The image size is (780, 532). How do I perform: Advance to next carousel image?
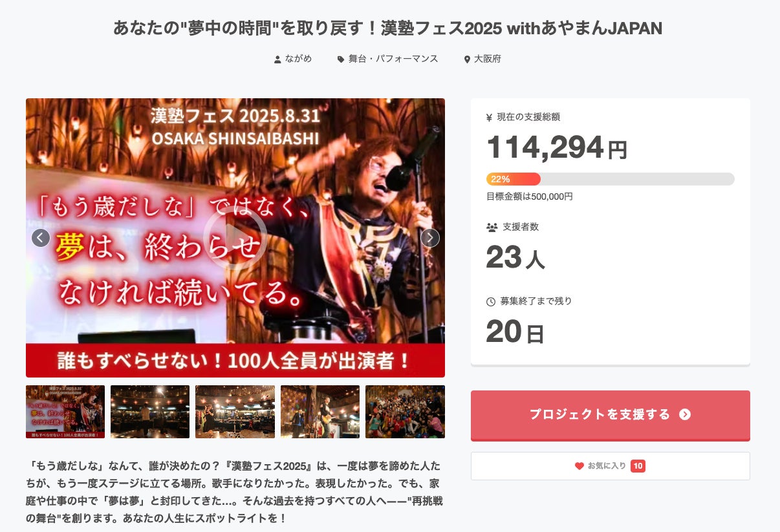430,238
